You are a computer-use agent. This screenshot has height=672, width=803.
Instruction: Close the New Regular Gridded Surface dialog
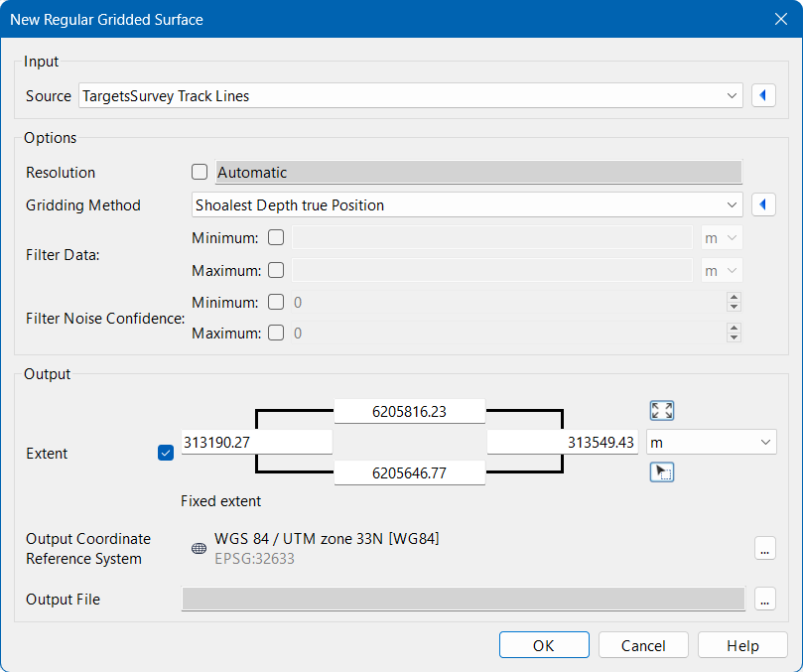pos(780,19)
